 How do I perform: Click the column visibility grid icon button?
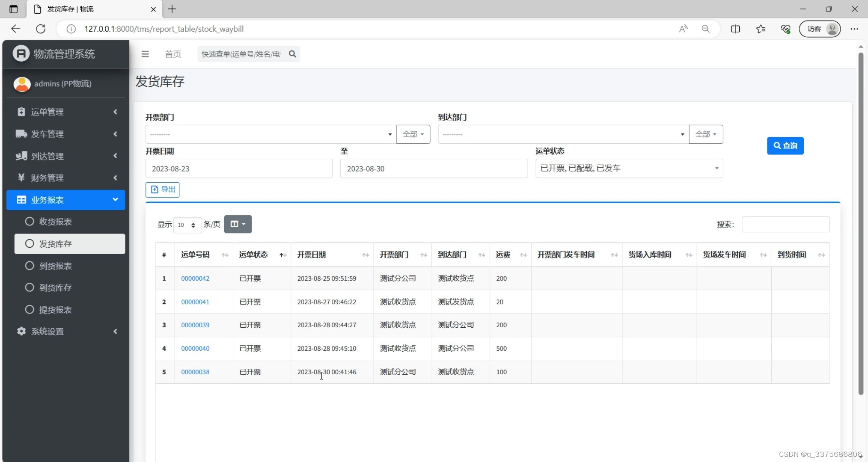(x=238, y=224)
